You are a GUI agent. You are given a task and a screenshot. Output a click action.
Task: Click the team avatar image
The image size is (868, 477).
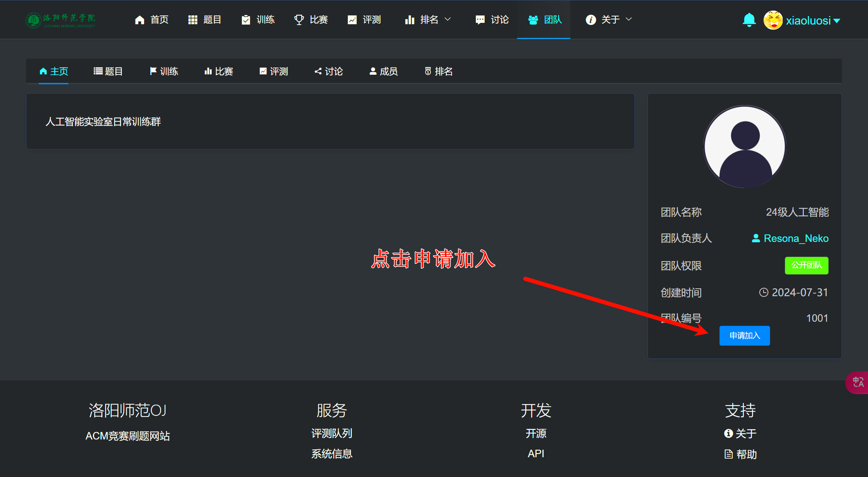pos(745,146)
